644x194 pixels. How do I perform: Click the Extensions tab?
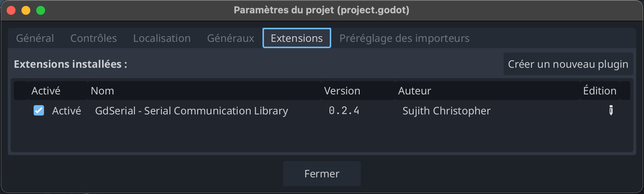click(296, 38)
